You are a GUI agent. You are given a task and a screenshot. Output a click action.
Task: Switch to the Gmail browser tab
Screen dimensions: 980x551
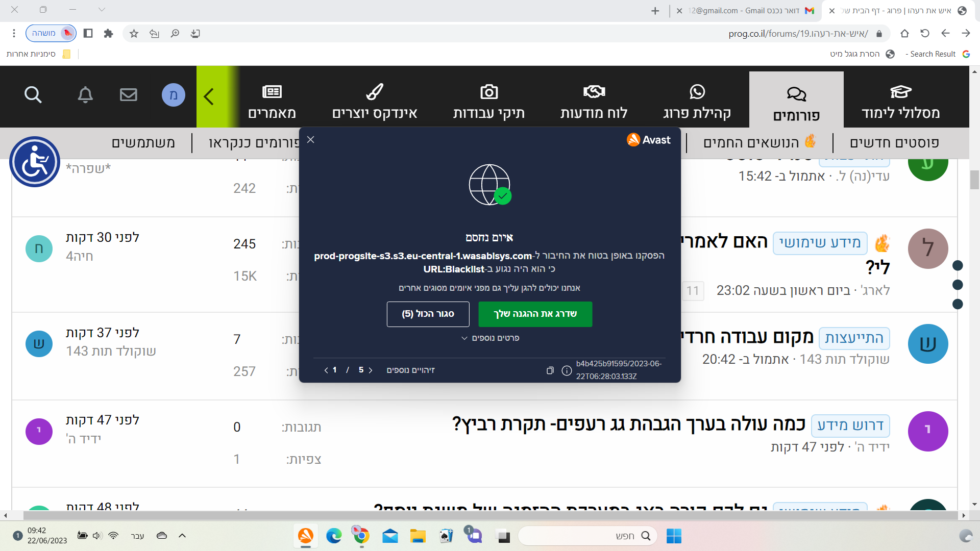point(750,11)
